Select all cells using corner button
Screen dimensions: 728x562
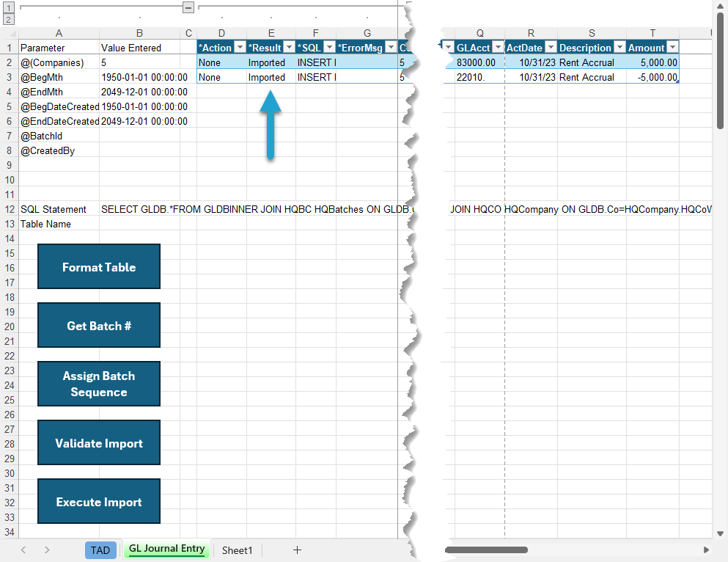[x=10, y=34]
